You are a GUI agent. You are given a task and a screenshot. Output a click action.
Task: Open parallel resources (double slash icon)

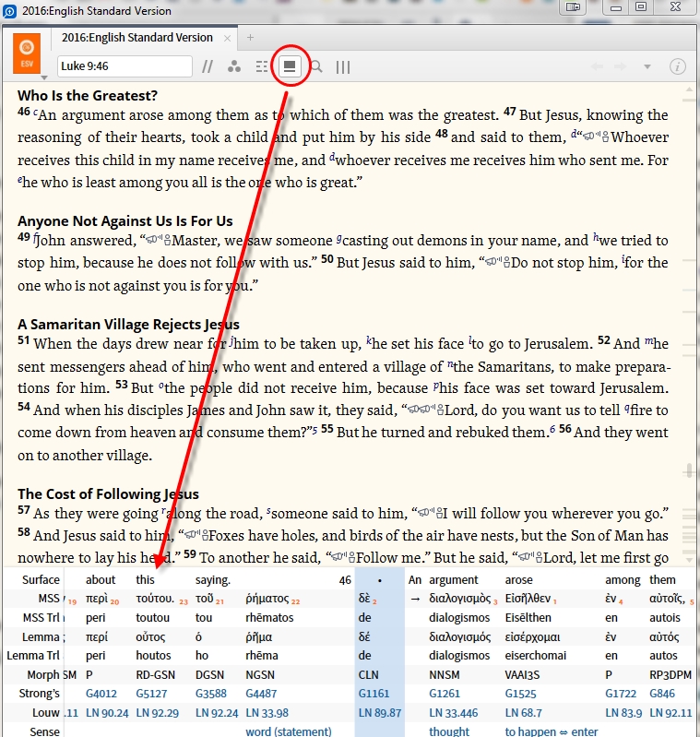pyautogui.click(x=208, y=66)
